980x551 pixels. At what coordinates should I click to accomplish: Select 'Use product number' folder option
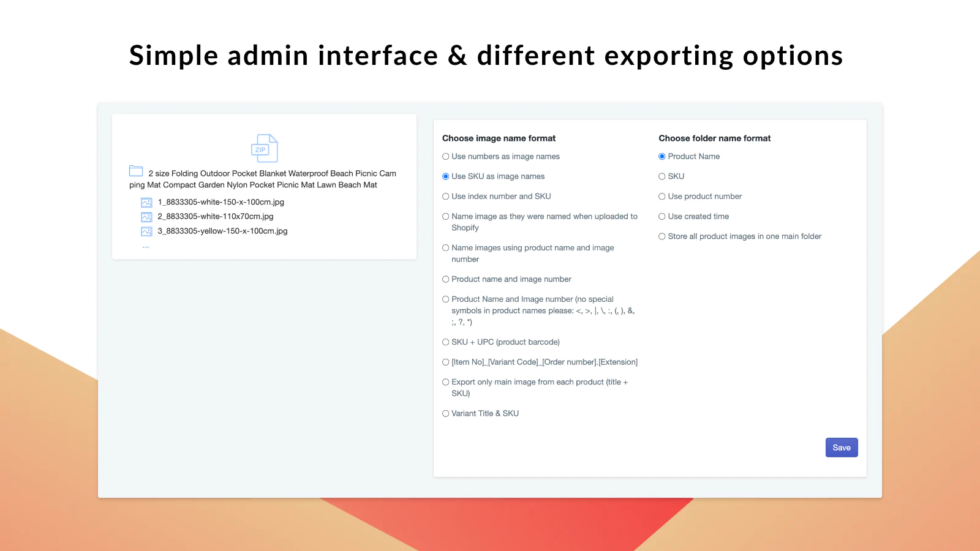tap(662, 197)
